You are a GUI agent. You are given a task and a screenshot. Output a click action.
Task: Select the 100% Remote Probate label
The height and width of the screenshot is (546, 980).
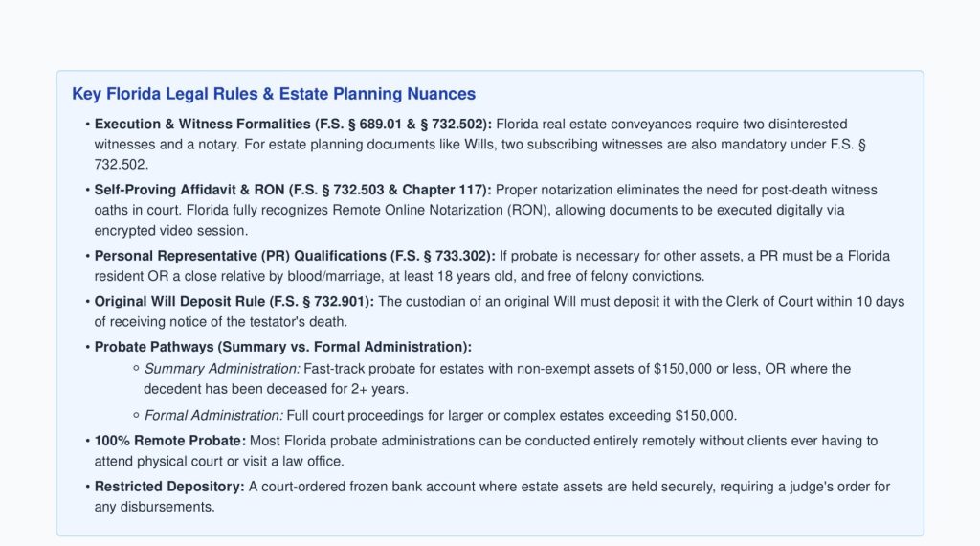[x=170, y=441]
